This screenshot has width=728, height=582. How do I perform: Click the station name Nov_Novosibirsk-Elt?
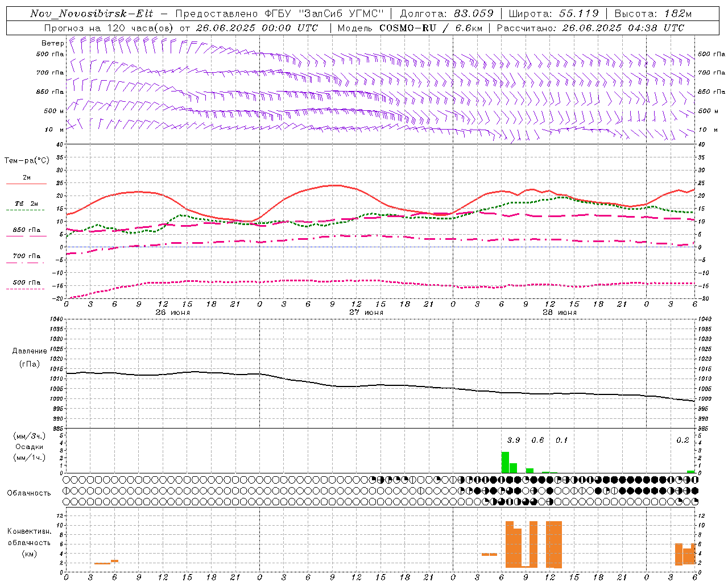92,14
